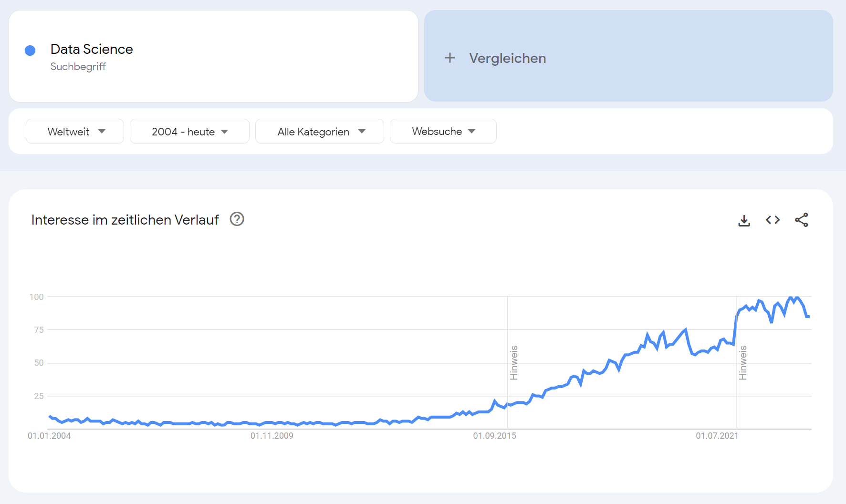The height and width of the screenshot is (504, 846).
Task: Expand the Weltweit region dropdown
Action: pos(75,132)
